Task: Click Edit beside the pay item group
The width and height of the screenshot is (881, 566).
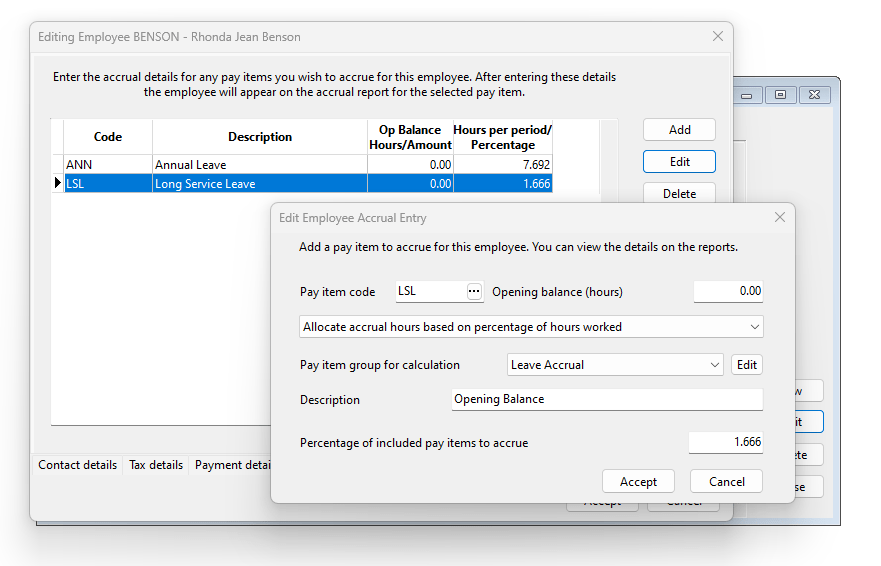Action: click(x=747, y=365)
